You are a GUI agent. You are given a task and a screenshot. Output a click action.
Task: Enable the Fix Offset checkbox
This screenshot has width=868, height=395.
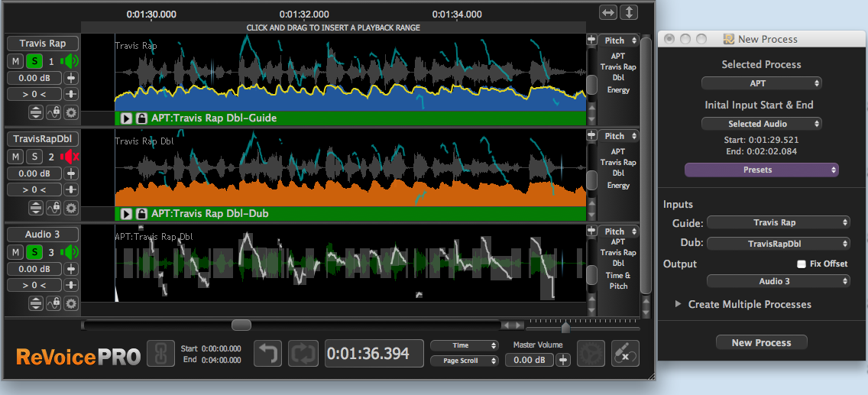coord(802,264)
